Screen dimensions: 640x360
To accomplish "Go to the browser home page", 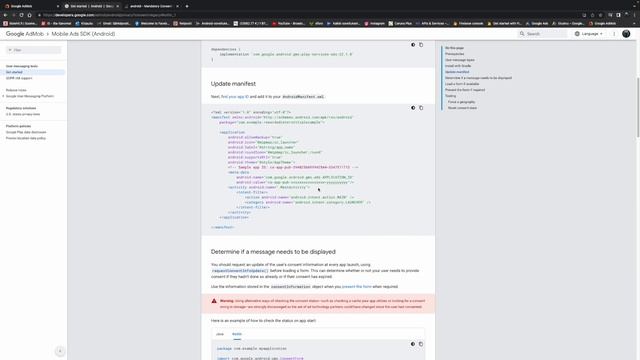I will click(29, 15).
